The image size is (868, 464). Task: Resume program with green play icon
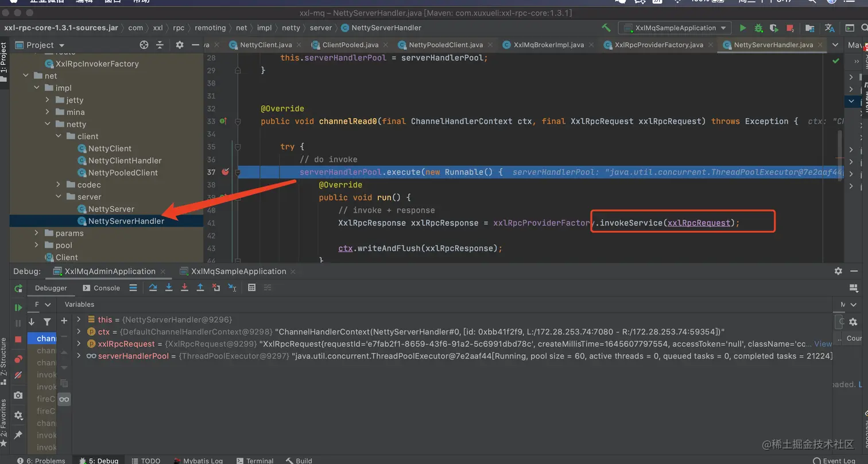coord(18,308)
